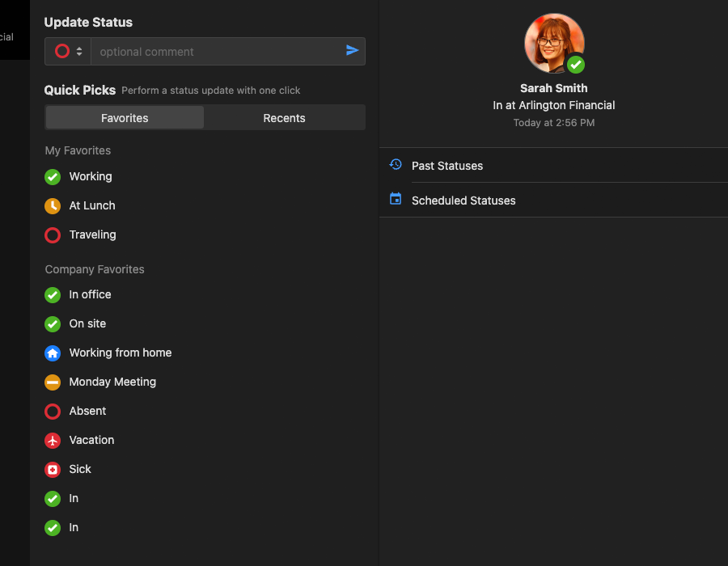The height and width of the screenshot is (566, 728).
Task: Click Sarah Smith's profile photo
Action: (x=553, y=44)
